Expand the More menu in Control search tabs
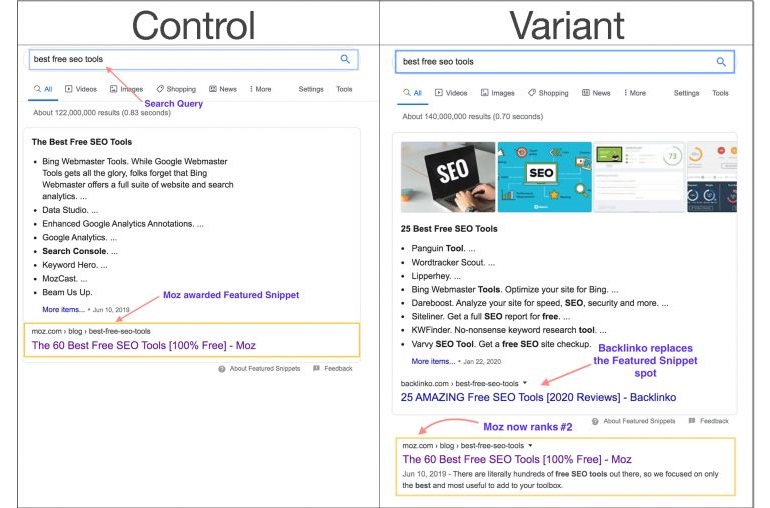 pyautogui.click(x=260, y=89)
